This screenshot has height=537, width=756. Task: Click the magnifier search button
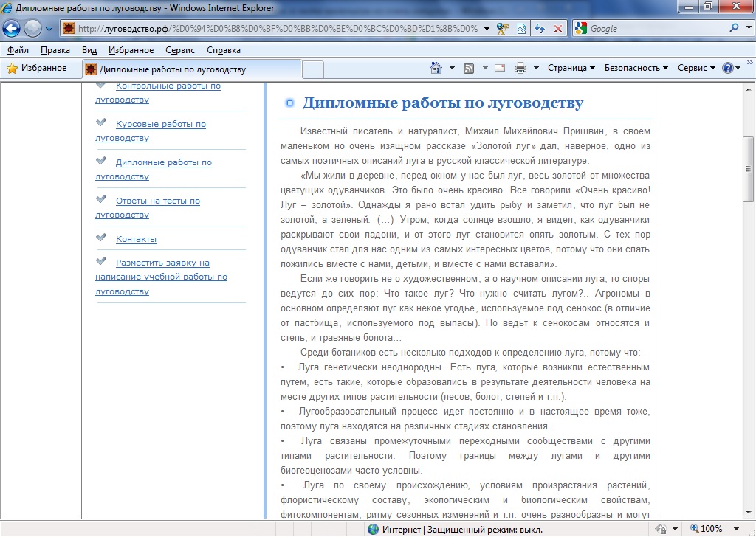tap(734, 28)
